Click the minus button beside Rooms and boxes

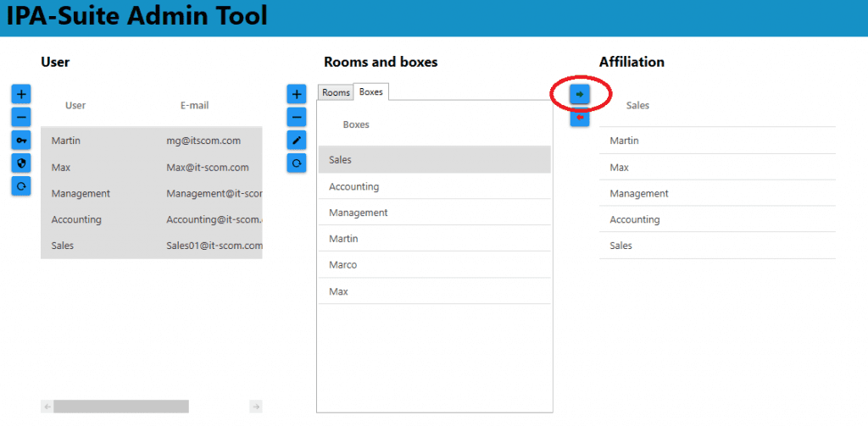(x=297, y=117)
